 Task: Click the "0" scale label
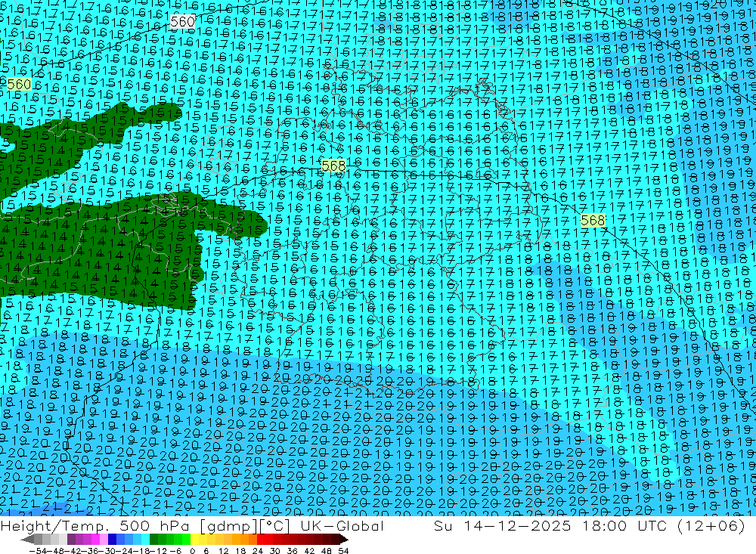pos(192,551)
